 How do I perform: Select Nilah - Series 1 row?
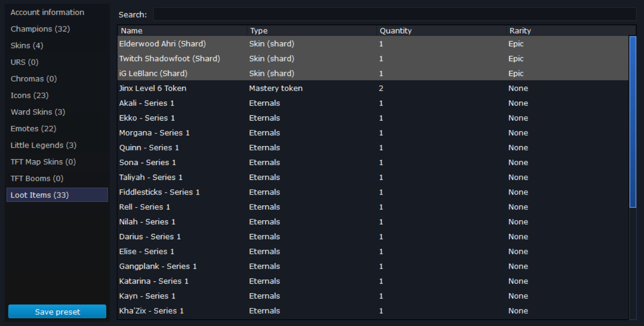pos(373,222)
